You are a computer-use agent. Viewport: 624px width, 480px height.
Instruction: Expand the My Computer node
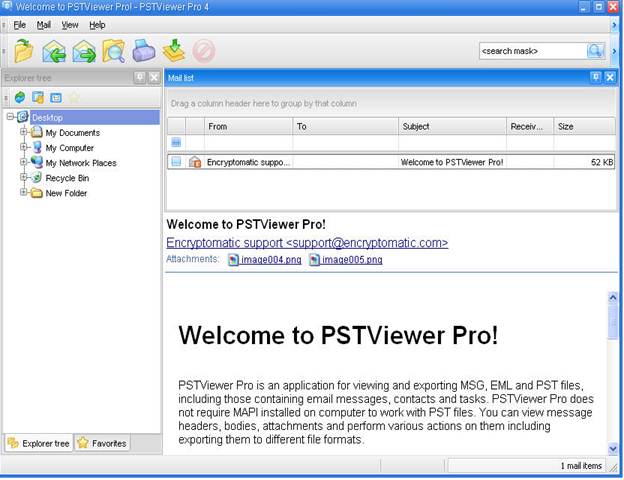(23, 146)
